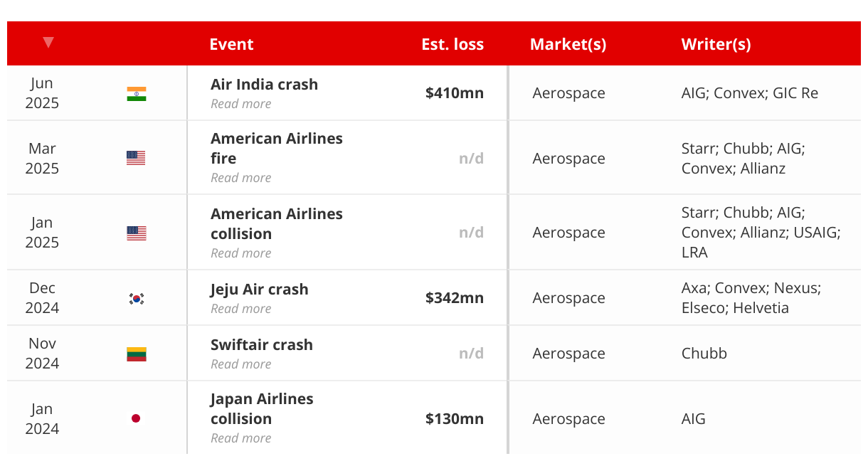Select the Swiftair crash title
This screenshot has height=461, width=868.
(262, 345)
